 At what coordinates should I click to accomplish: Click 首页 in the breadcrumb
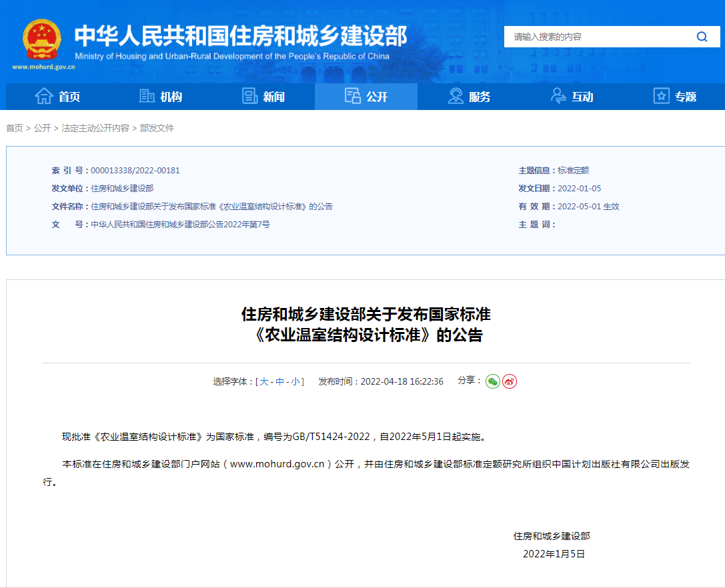[14, 128]
